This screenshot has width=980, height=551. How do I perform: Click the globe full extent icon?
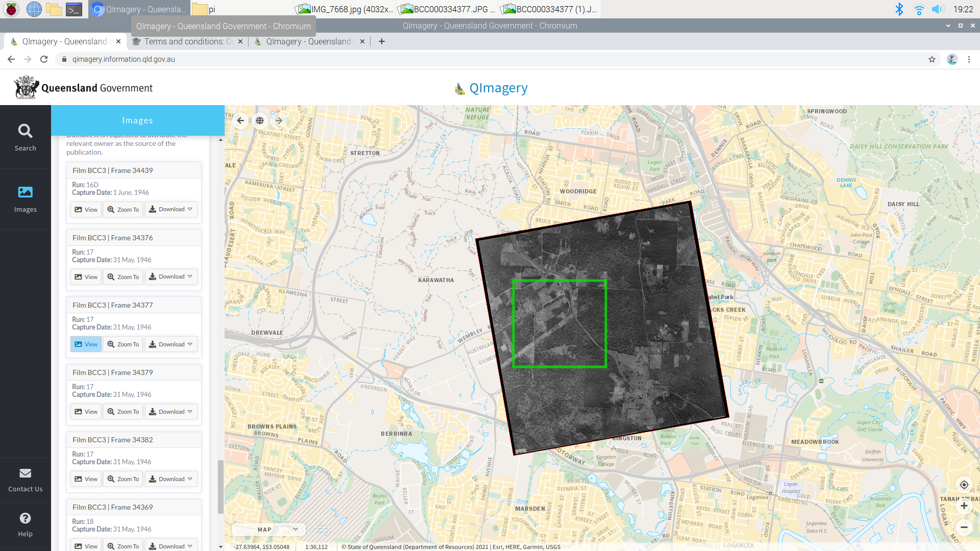click(260, 121)
